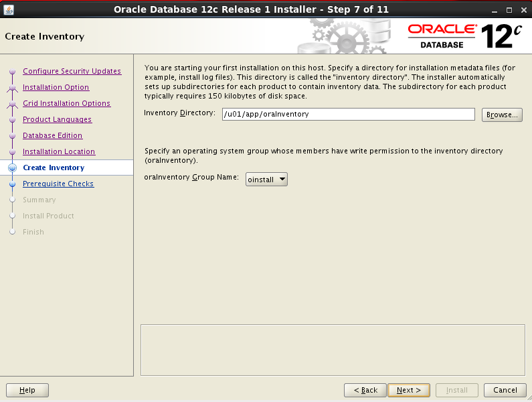Click the Summary step bullet
This screenshot has width=532, height=402.
coord(13,200)
